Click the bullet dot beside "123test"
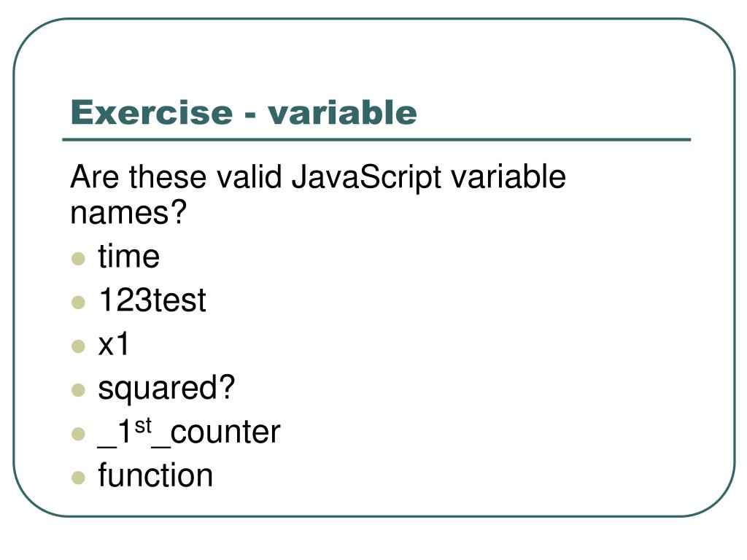 pyautogui.click(x=79, y=302)
